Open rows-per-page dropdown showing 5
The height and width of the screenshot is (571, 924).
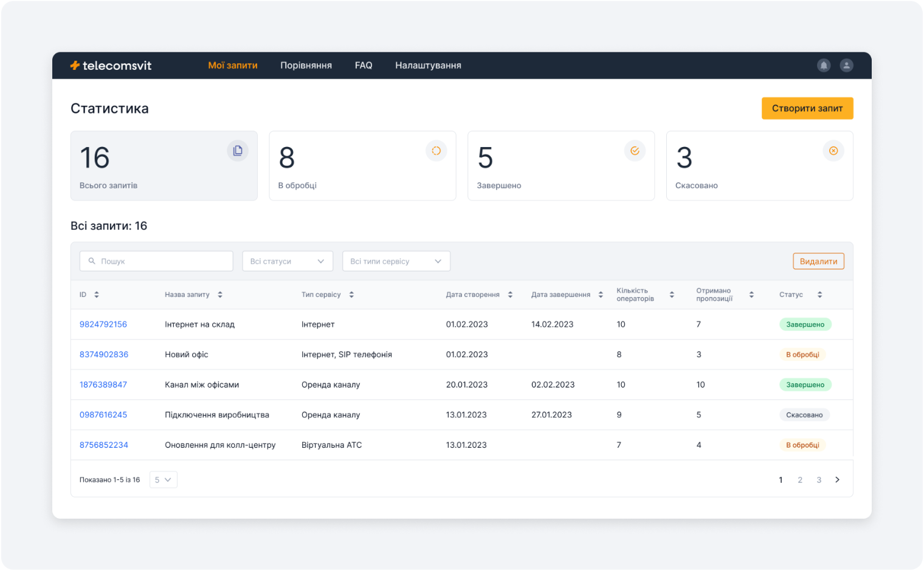pyautogui.click(x=163, y=480)
